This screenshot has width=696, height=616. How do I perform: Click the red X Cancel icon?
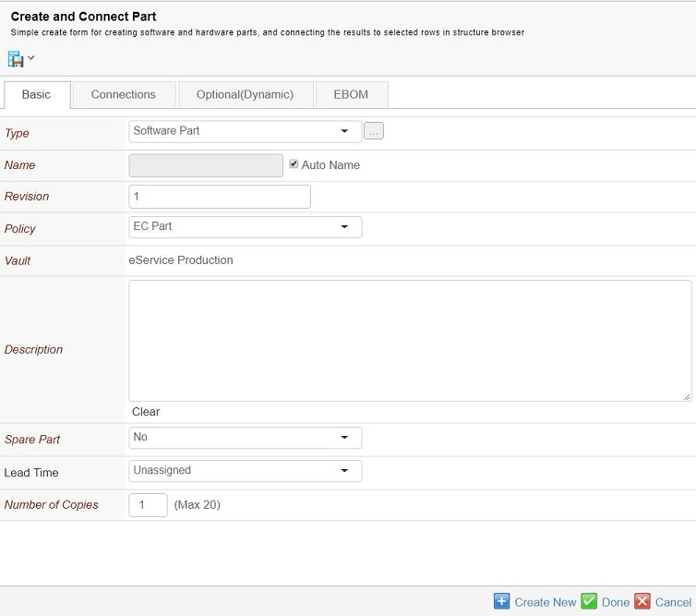pos(642,601)
